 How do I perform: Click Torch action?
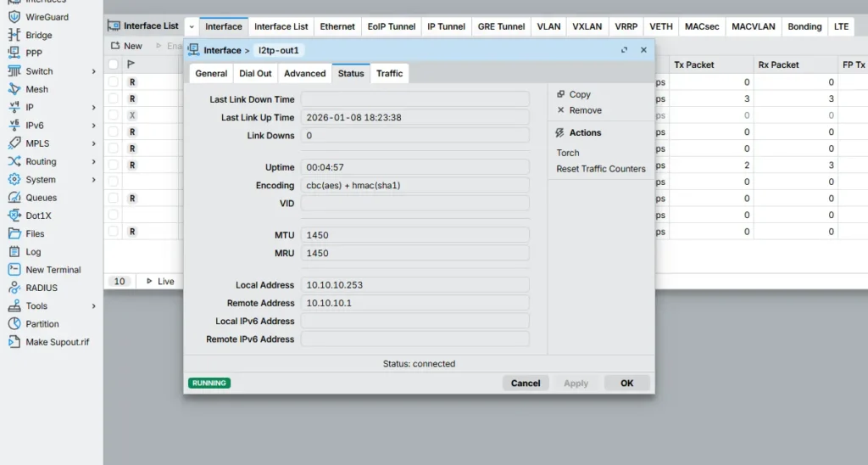click(x=567, y=153)
